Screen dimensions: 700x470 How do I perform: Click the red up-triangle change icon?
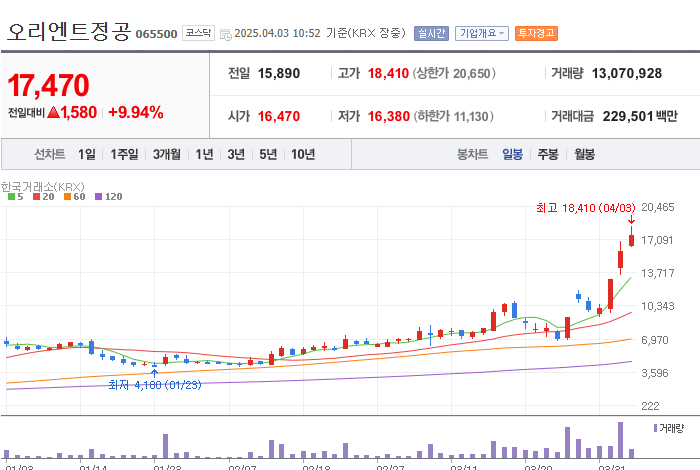(x=53, y=112)
